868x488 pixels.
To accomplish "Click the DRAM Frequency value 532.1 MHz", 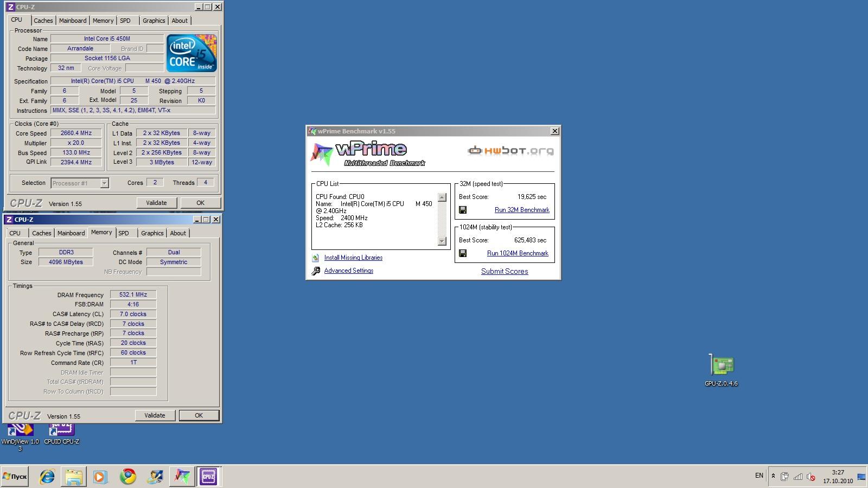I will click(133, 294).
